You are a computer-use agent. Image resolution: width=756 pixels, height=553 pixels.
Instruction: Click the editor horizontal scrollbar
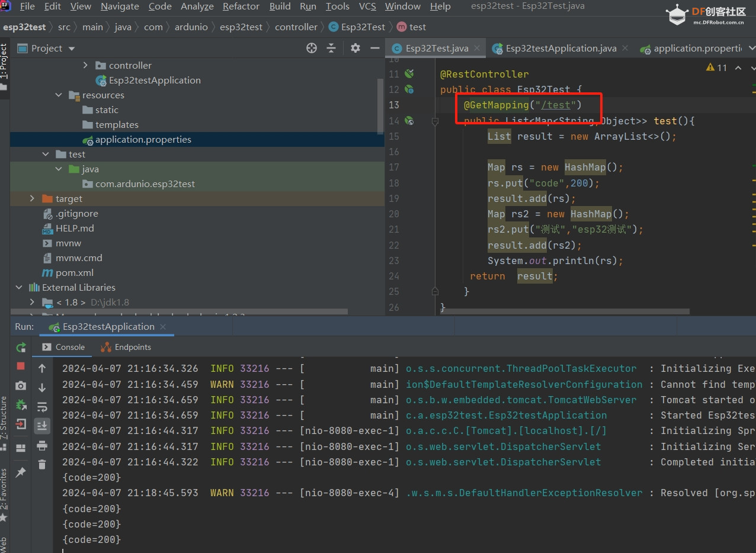point(566,311)
